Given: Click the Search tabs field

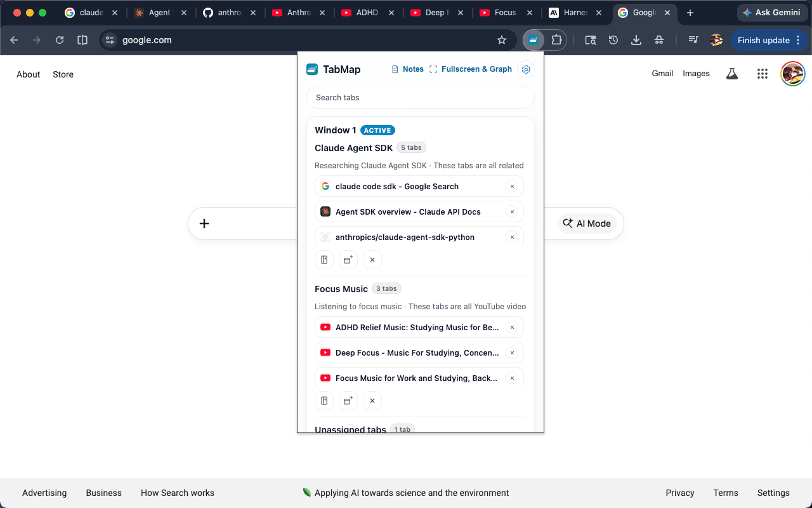Looking at the screenshot, I should click(421, 97).
